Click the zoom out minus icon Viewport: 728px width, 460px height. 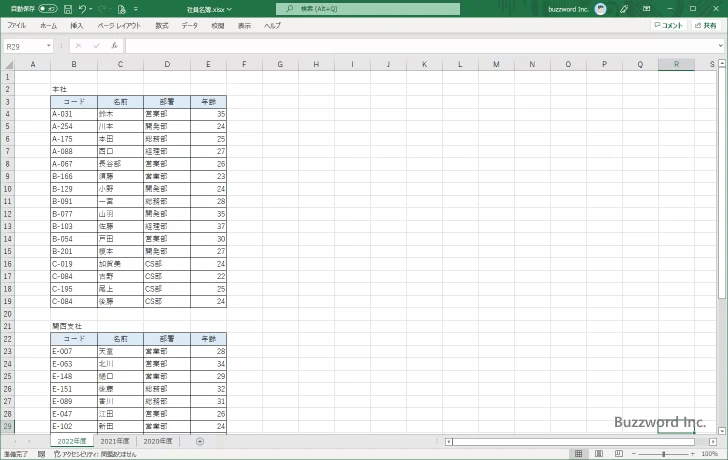click(634, 454)
